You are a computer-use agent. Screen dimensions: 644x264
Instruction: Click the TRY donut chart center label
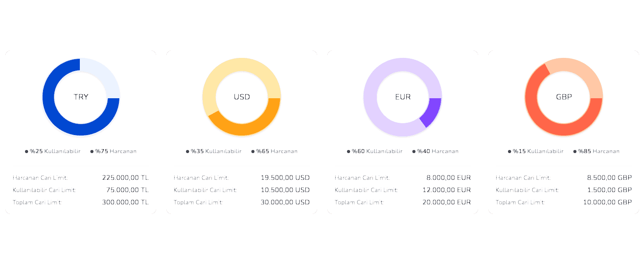(x=81, y=97)
